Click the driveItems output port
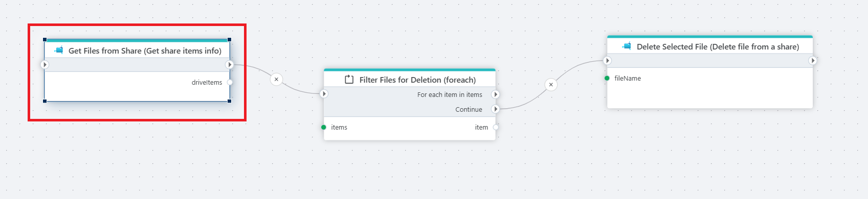The height and width of the screenshot is (199, 868). [230, 82]
